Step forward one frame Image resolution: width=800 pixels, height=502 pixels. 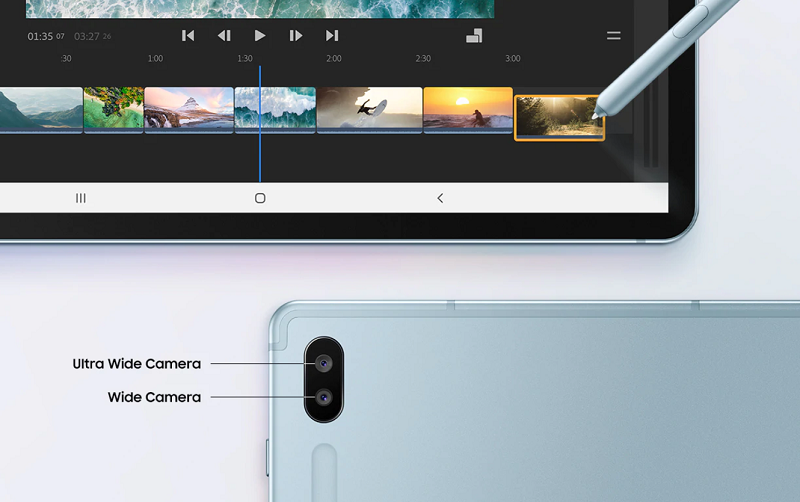pyautogui.click(x=296, y=36)
